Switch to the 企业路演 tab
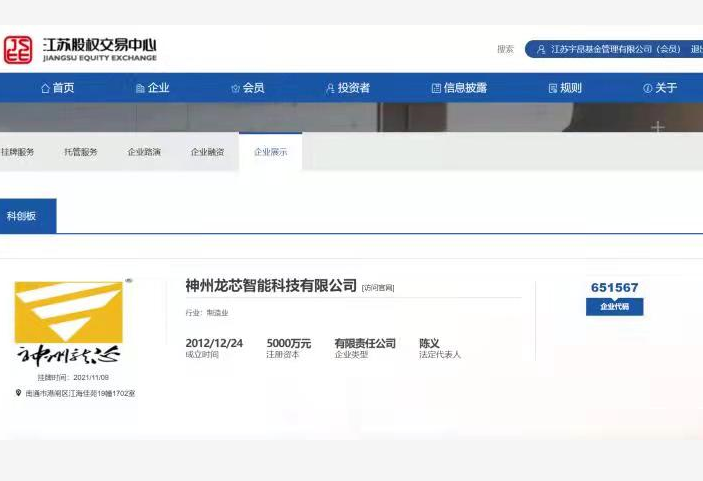The width and height of the screenshot is (703, 481). pos(144,152)
